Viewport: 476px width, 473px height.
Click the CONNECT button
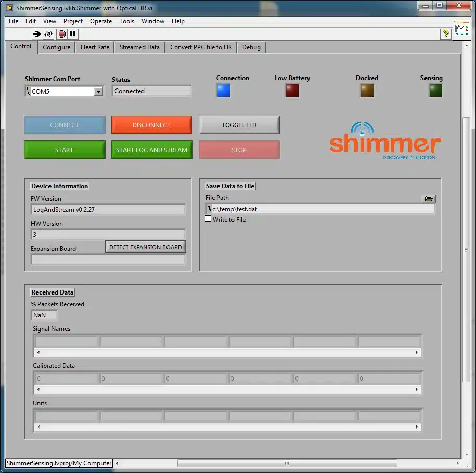pyautogui.click(x=65, y=125)
